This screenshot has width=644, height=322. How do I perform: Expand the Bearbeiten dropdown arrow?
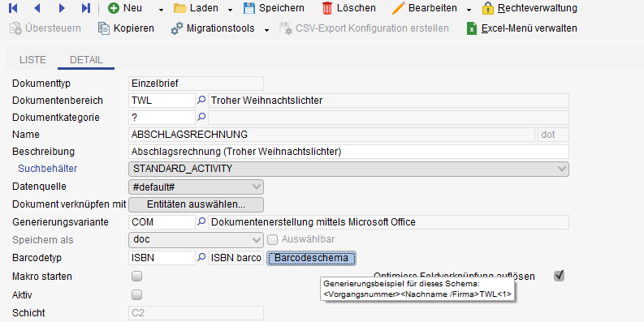[x=469, y=10]
